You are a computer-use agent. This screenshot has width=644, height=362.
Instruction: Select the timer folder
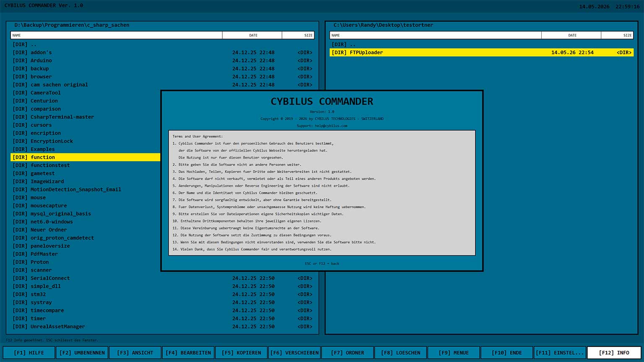click(x=162, y=318)
